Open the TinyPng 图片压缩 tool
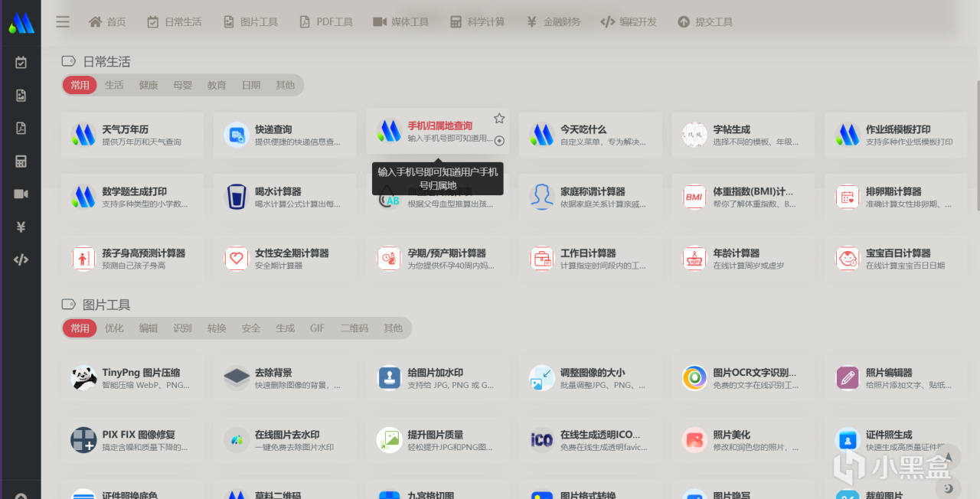Viewport: 980px width, 499px height. coord(132,377)
